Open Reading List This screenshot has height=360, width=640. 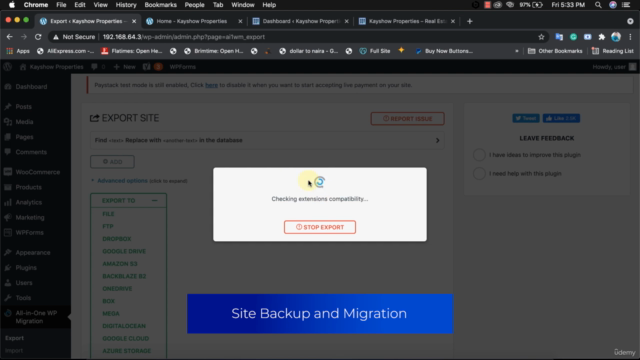click(613, 51)
